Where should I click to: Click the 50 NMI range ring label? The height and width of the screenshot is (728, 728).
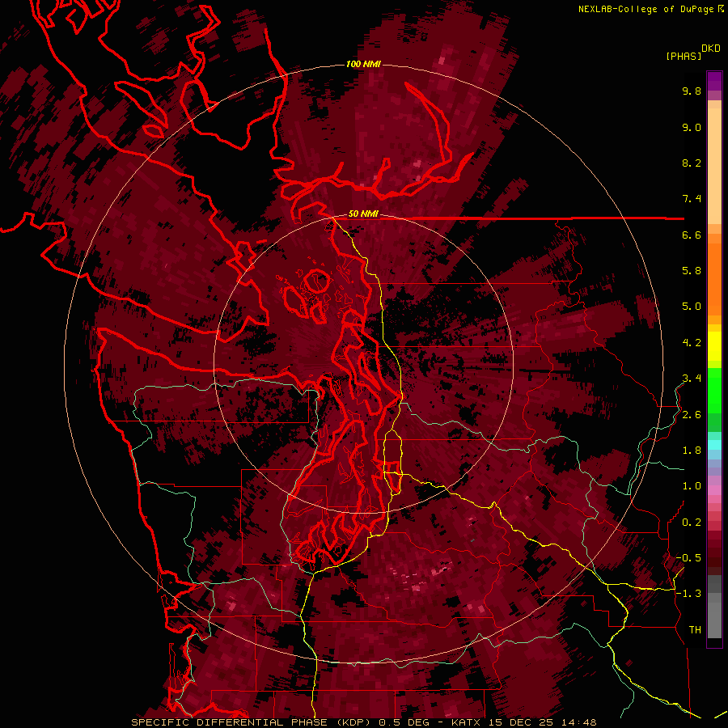coord(363,214)
